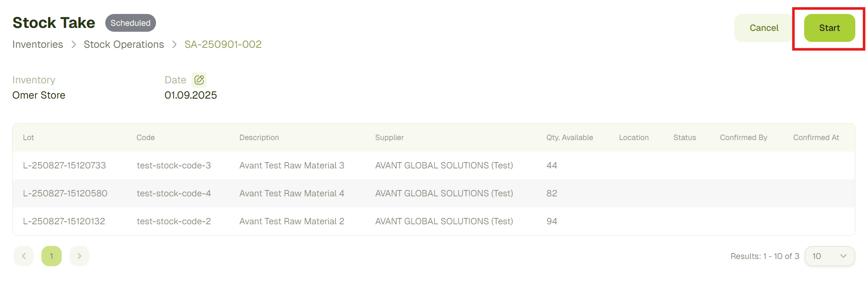Select lot L-250827-15120580 row

click(65, 193)
